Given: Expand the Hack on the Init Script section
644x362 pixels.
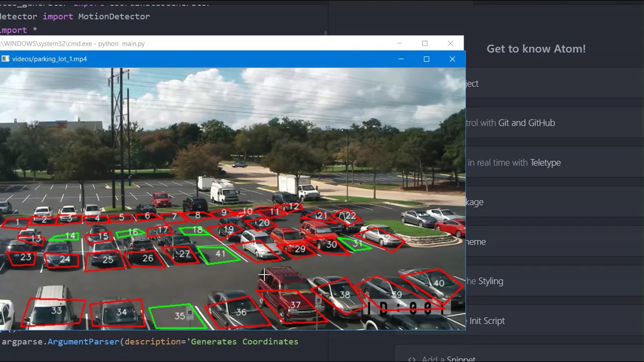Looking at the screenshot, I should pos(554,321).
